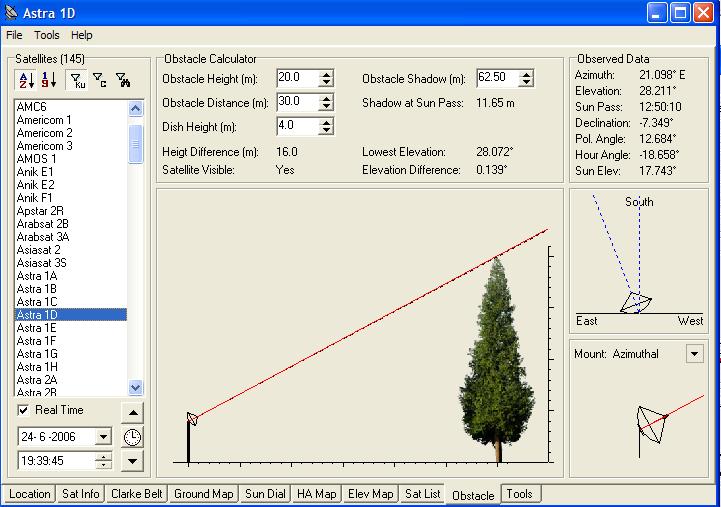Increase Obstacle Height with up spinner
The width and height of the screenshot is (721, 507).
tap(326, 74)
